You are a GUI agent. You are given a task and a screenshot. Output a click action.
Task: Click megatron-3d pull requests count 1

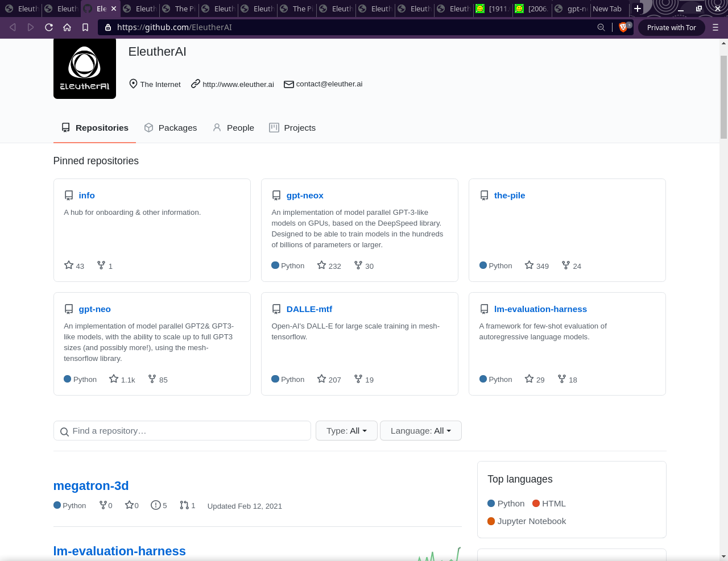coord(188,505)
